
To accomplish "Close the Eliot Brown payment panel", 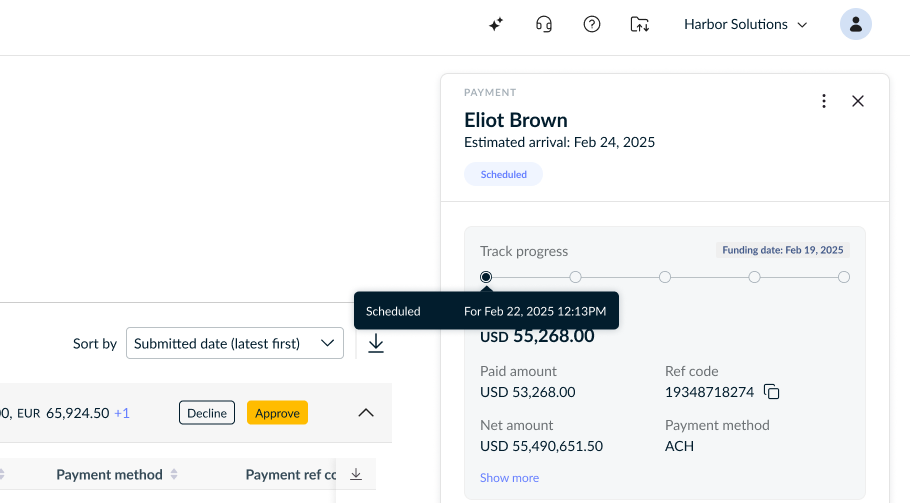I will coord(858,101).
